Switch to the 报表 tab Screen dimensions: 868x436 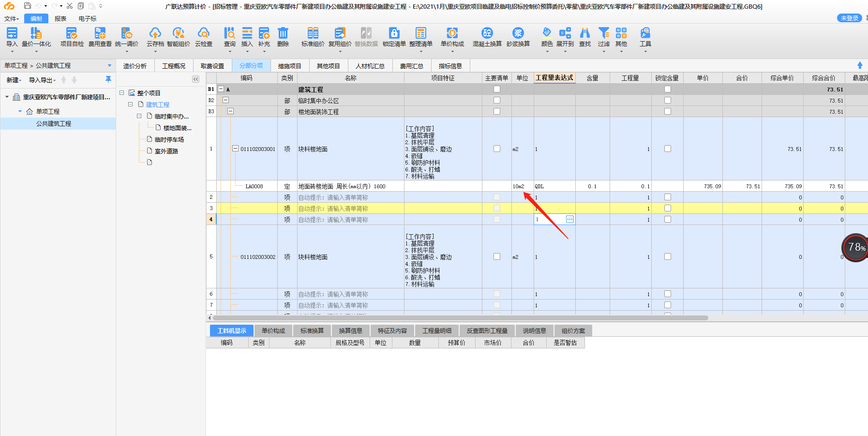click(60, 18)
